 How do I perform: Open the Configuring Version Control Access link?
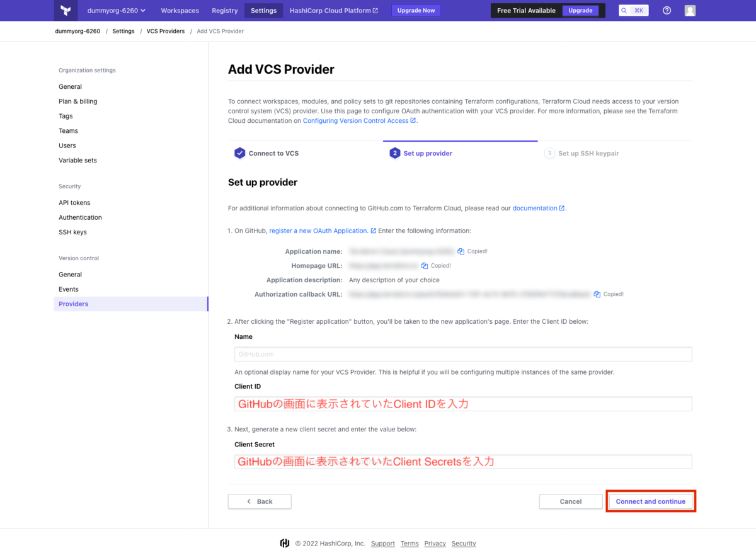[359, 120]
